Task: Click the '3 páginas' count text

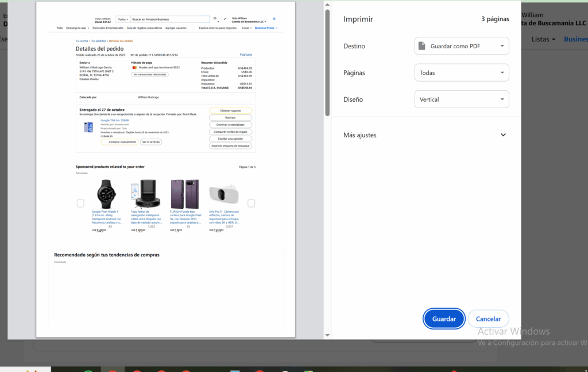Action: pos(495,19)
